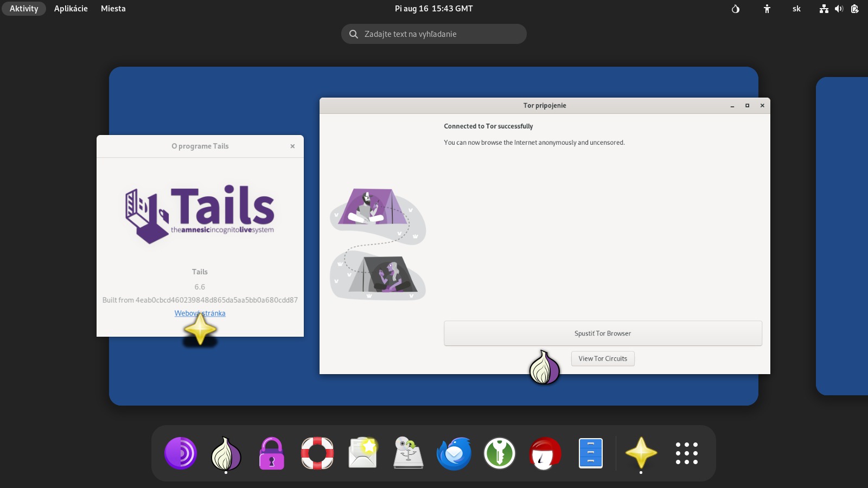The height and width of the screenshot is (488, 868).
Task: Close the O programe Tails window
Action: click(292, 146)
